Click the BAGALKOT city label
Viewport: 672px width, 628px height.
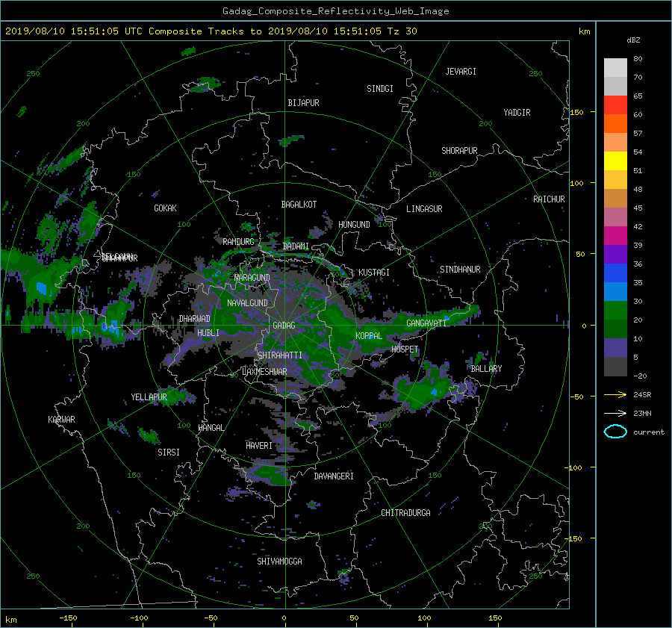click(299, 205)
